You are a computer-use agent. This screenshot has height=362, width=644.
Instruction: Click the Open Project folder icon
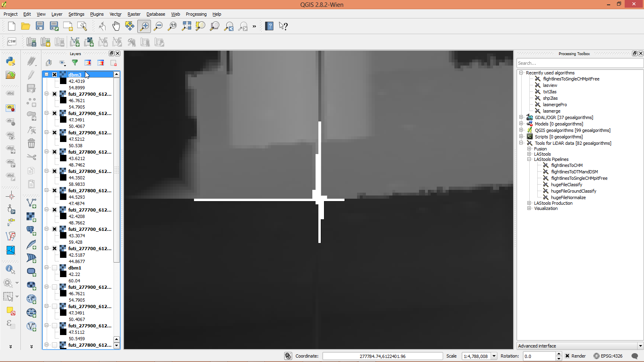tap(26, 26)
